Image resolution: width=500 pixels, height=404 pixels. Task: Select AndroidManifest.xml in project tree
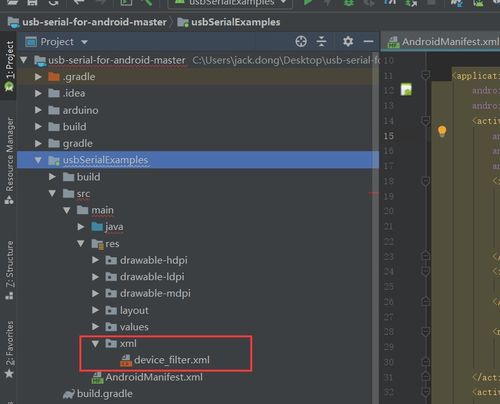pos(147,377)
